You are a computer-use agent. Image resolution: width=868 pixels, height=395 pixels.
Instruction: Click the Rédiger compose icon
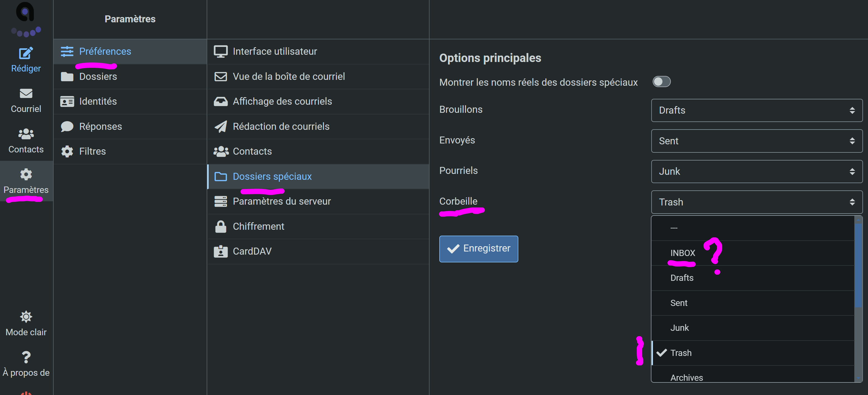pyautogui.click(x=26, y=53)
